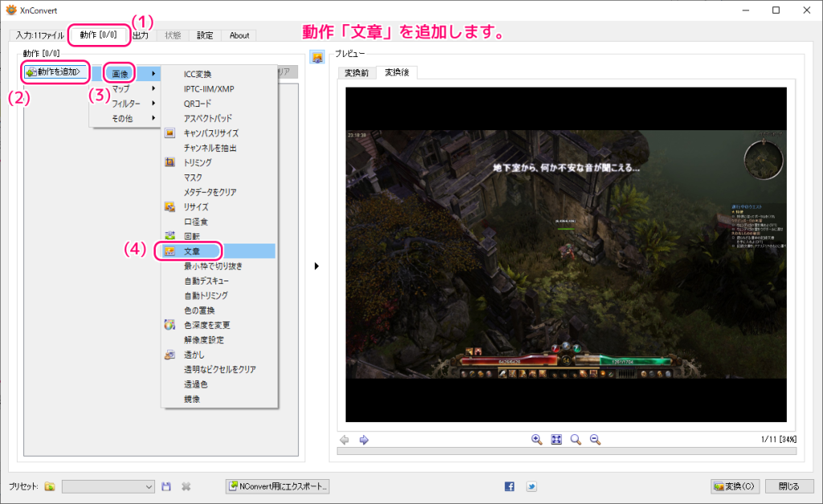This screenshot has height=504, width=823.
Task: Click the preview image icon above the panel
Action: [x=317, y=57]
